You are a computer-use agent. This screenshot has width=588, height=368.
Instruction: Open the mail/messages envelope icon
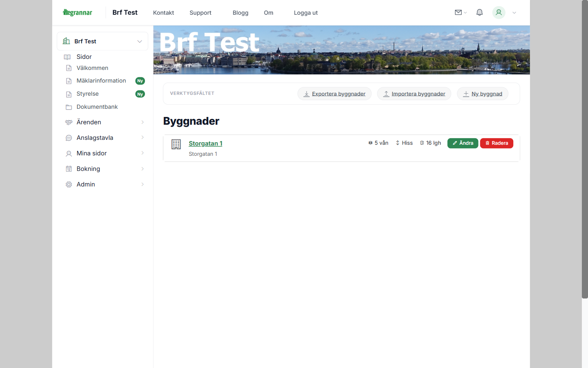click(458, 12)
